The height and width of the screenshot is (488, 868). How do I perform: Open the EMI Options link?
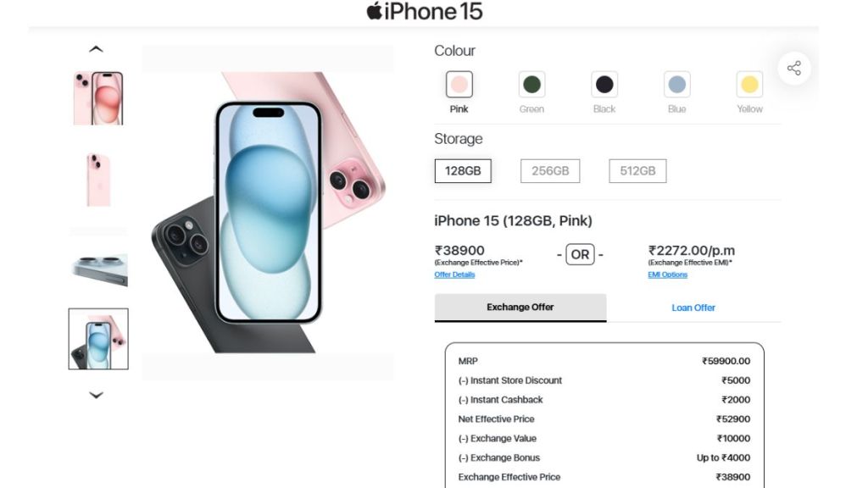(668, 274)
